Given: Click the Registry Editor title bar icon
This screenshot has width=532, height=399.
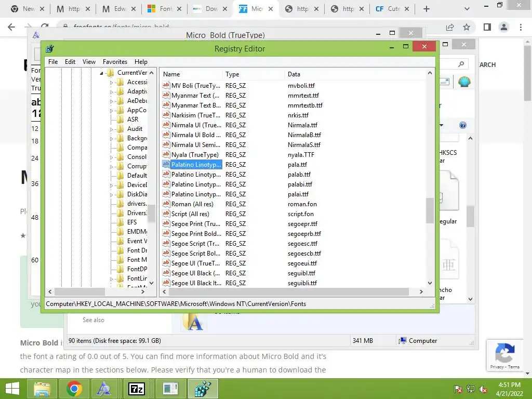Looking at the screenshot, I should (50, 49).
